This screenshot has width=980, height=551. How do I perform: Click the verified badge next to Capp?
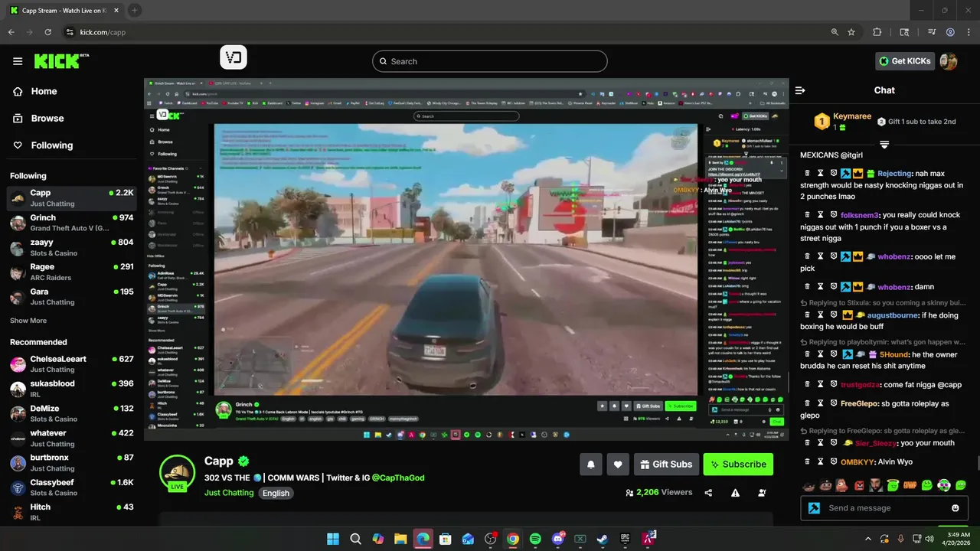tap(243, 461)
